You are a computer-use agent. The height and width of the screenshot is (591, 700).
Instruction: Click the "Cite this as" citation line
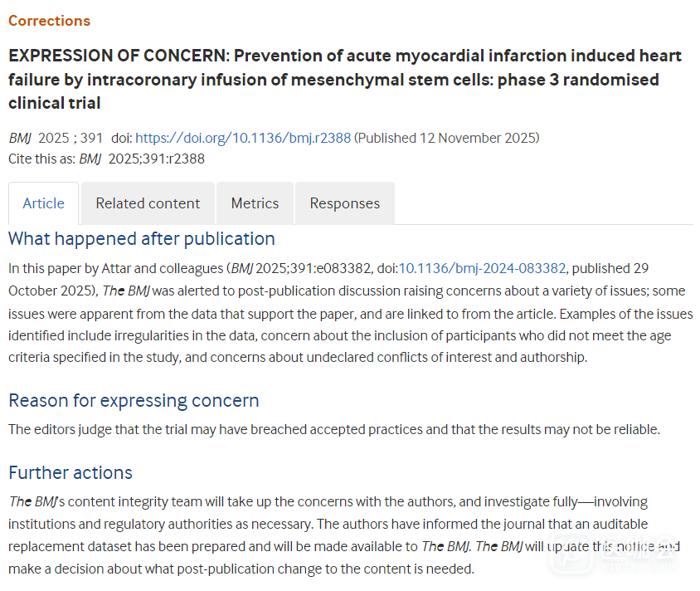tap(106, 159)
